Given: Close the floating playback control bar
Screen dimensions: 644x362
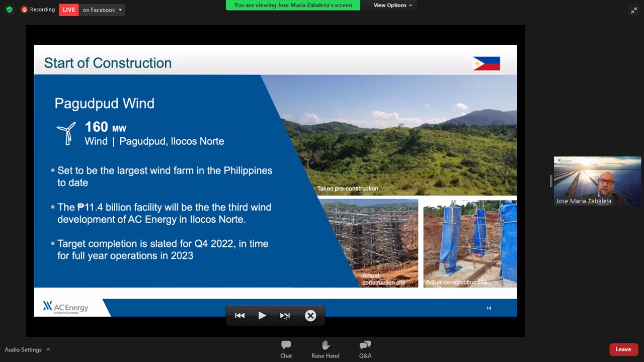Looking at the screenshot, I should 310,316.
